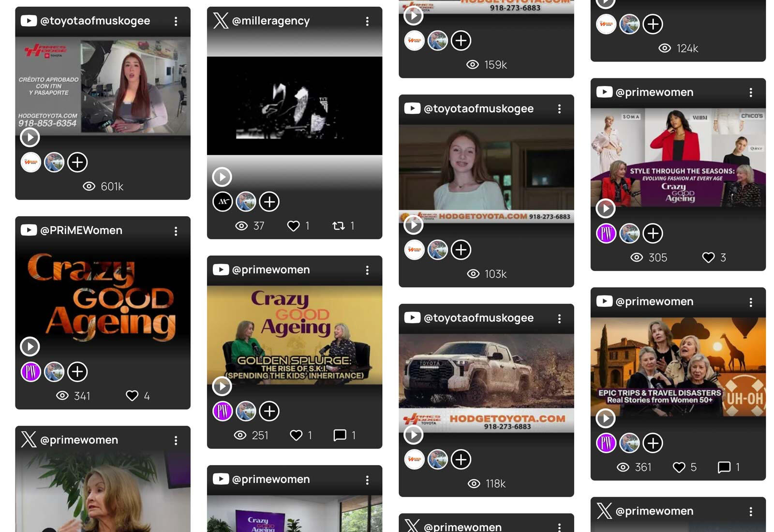Open the options menu on the Style Through the Seasons card
Image resolution: width=774 pixels, height=532 pixels.
pyautogui.click(x=751, y=92)
